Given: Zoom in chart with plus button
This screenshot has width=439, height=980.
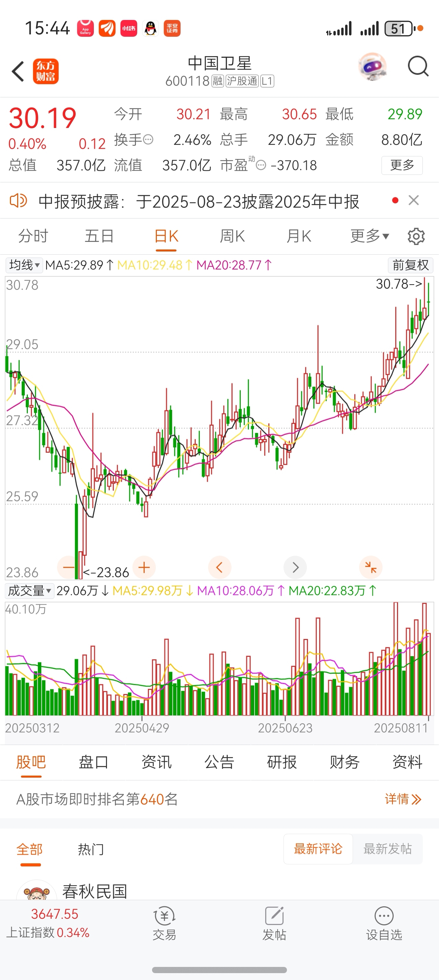Looking at the screenshot, I should click(x=144, y=567).
